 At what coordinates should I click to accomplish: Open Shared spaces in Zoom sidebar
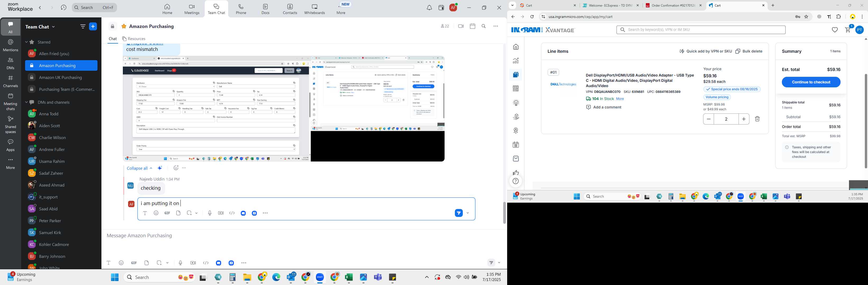pyautogui.click(x=11, y=125)
